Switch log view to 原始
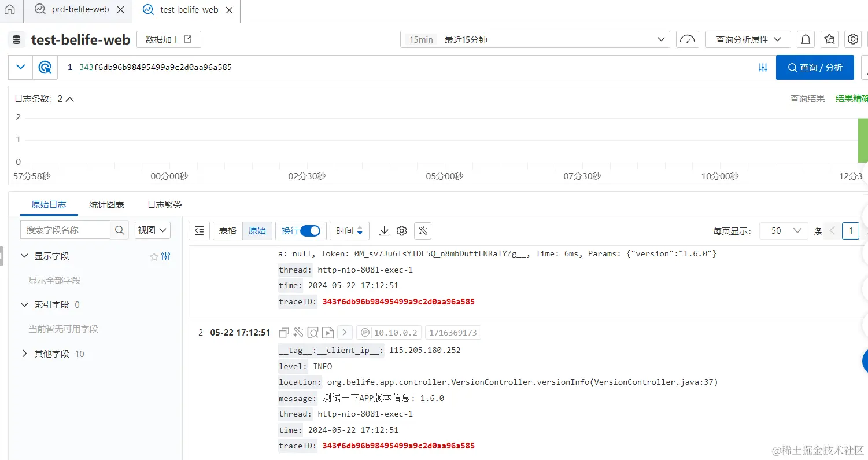This screenshot has height=460, width=868. tap(257, 230)
